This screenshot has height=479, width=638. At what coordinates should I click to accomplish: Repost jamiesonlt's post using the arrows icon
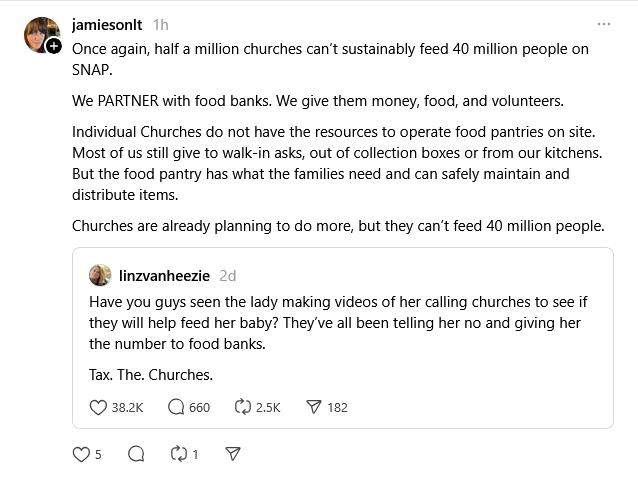180,454
